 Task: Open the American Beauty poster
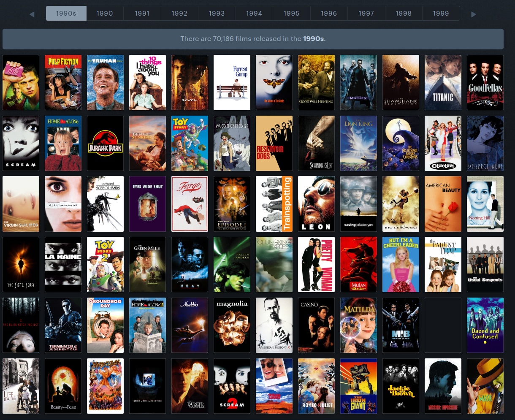[x=443, y=204]
